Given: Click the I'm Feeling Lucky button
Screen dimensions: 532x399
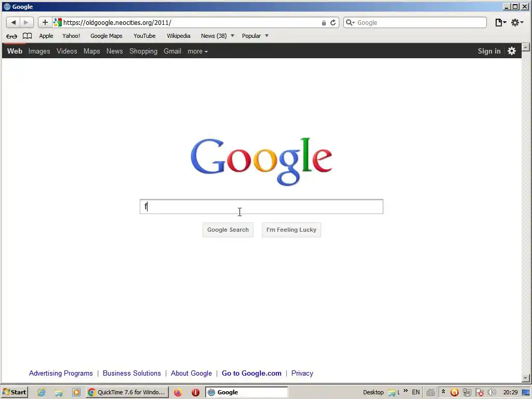Looking at the screenshot, I should pyautogui.click(x=291, y=230).
